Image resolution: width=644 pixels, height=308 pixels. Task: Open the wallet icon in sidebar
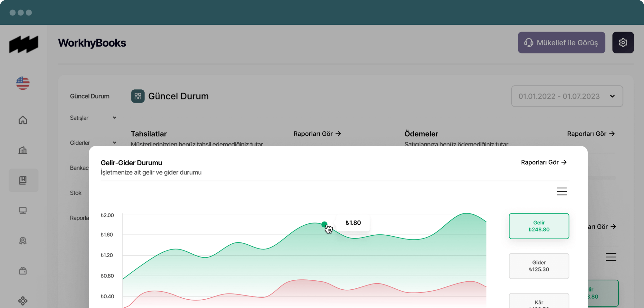pos(23,271)
